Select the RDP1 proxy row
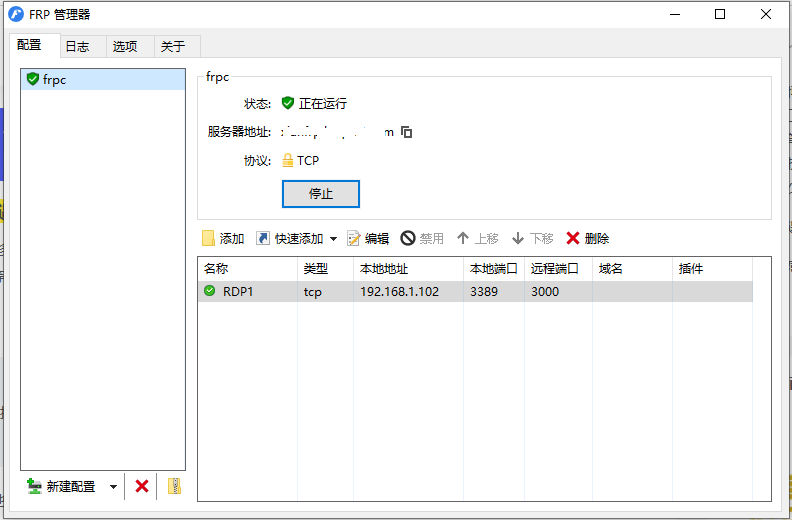Screen dimensions: 792x520 [475, 292]
